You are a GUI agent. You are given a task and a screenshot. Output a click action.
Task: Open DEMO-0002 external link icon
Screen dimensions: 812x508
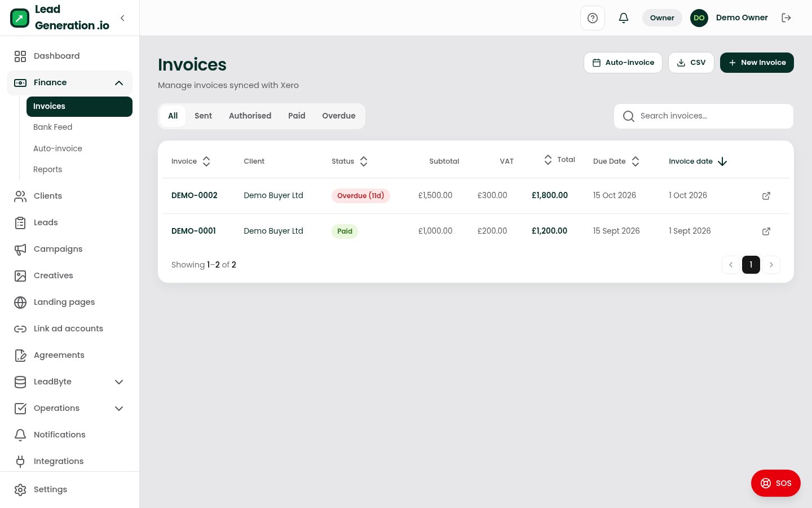coord(766,196)
